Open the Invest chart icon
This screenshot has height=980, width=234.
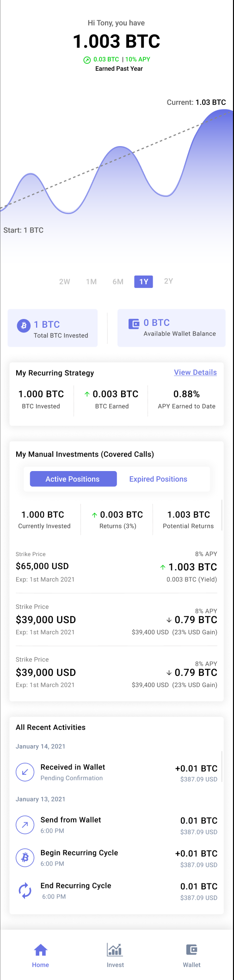click(x=115, y=949)
